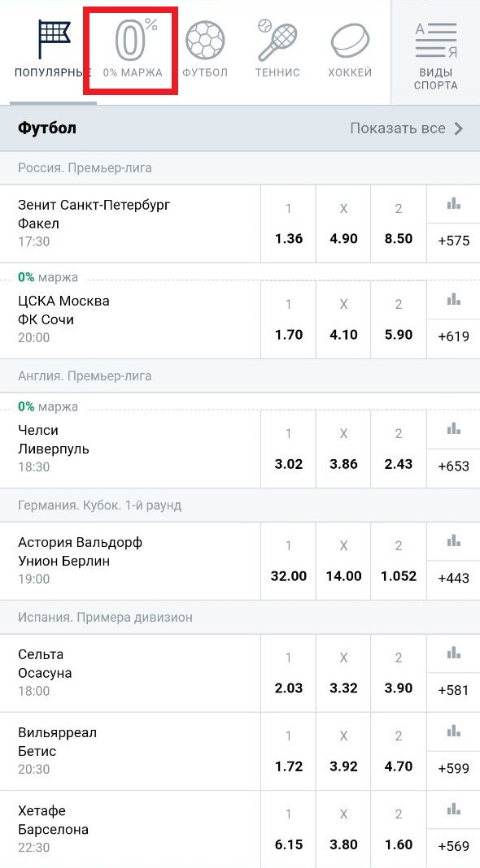Viewport: 480px width, 868px height.
Task: Select the Популярные flag tab
Action: [x=53, y=48]
